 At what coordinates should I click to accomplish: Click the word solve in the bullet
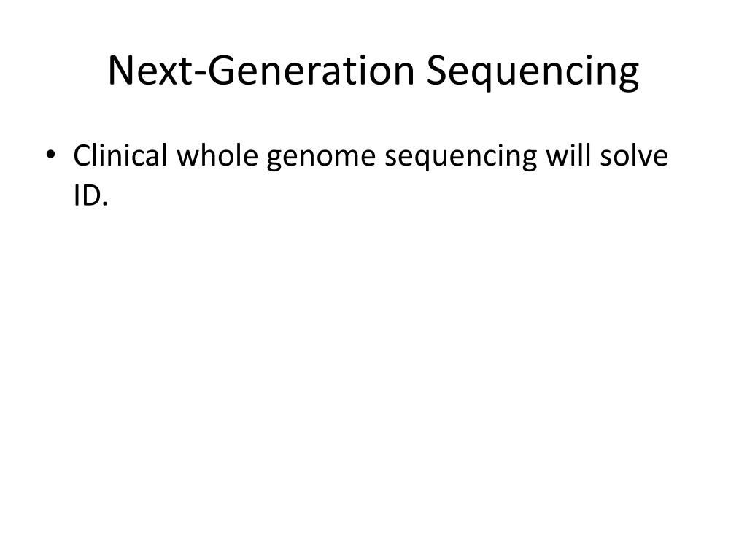click(634, 155)
